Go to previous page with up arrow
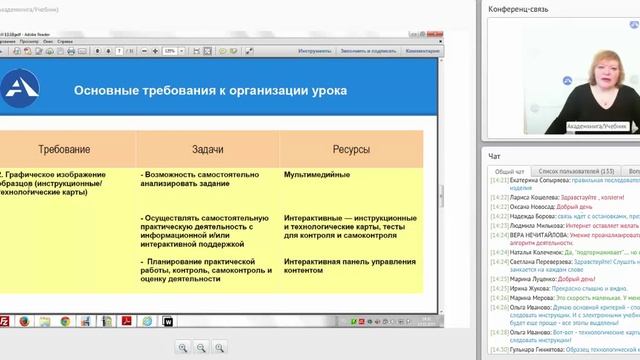640x360 pixels. (98, 51)
